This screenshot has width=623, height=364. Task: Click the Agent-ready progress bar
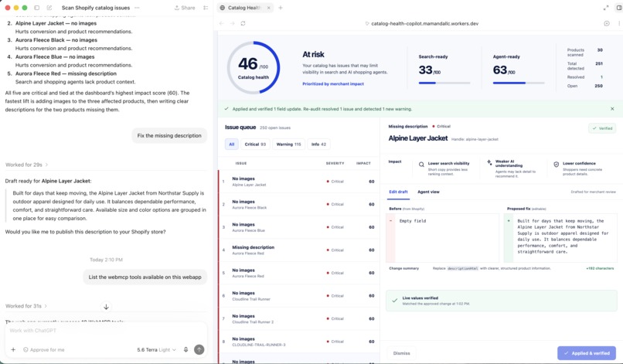[519, 83]
